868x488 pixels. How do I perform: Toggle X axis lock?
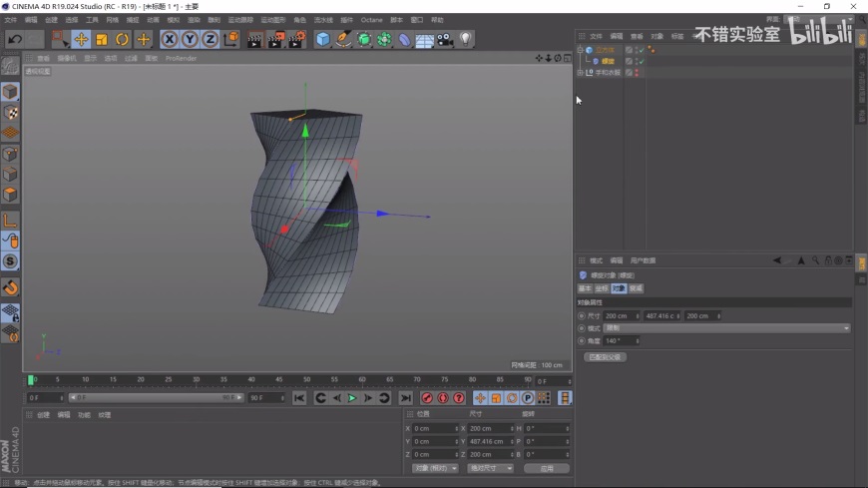click(x=170, y=39)
